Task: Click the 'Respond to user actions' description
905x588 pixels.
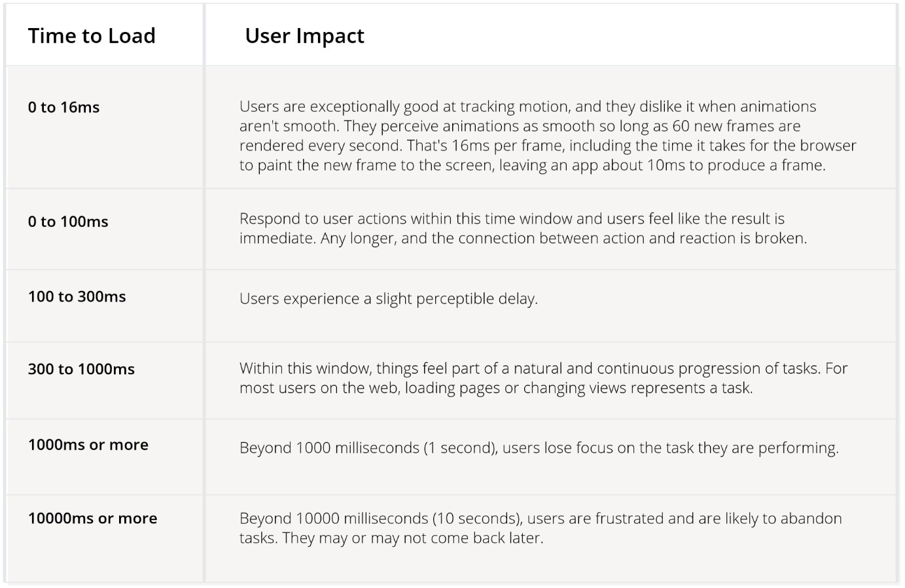Action: [x=523, y=228]
